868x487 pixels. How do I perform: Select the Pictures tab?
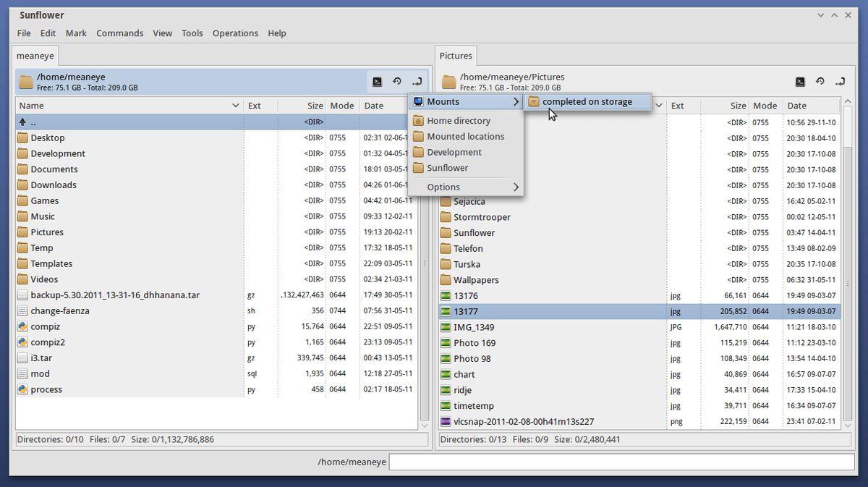[x=456, y=56]
